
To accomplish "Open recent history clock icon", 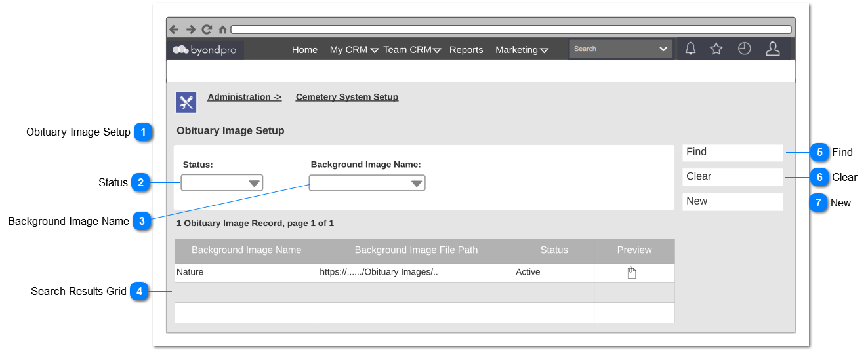I will click(x=744, y=49).
